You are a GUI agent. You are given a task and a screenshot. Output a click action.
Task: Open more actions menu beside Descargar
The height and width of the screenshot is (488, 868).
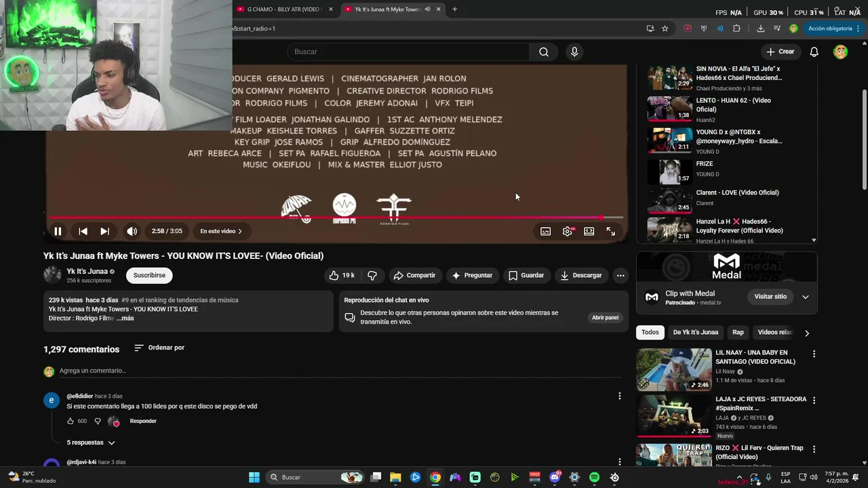point(620,275)
